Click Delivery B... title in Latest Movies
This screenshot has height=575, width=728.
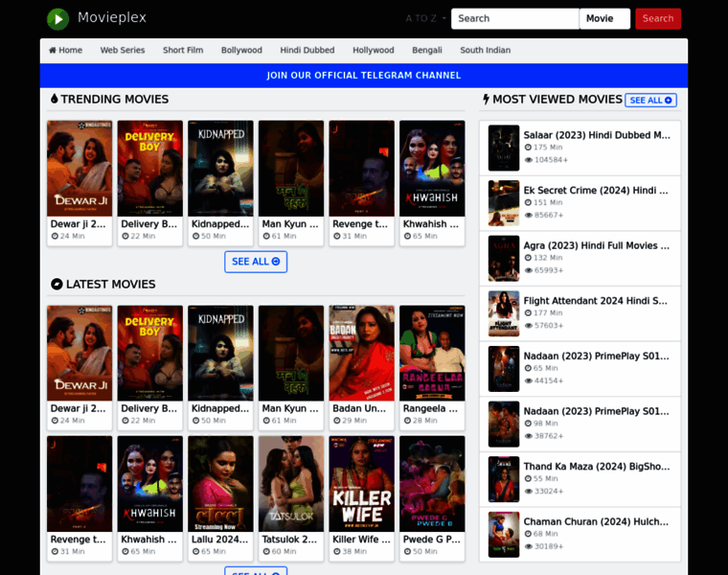click(x=149, y=408)
